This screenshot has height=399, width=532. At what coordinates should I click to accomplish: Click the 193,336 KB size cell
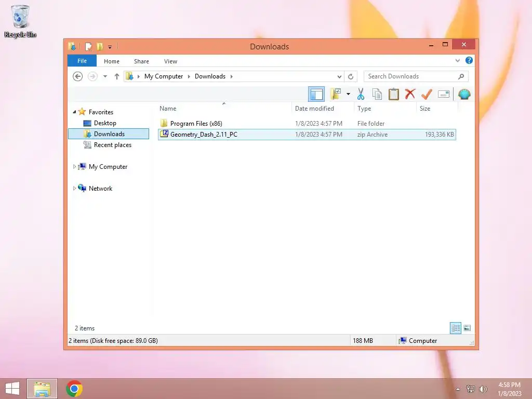pyautogui.click(x=439, y=135)
